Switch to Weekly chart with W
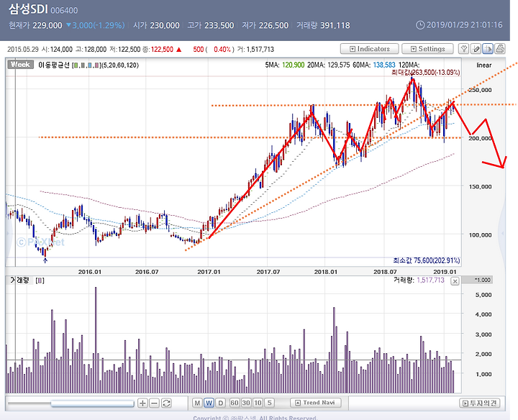The image size is (518, 420). pyautogui.click(x=209, y=403)
